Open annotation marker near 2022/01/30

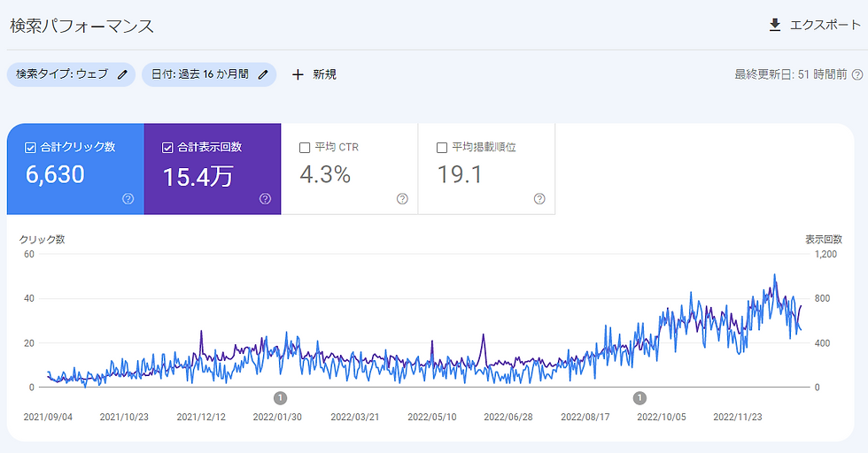click(x=280, y=397)
